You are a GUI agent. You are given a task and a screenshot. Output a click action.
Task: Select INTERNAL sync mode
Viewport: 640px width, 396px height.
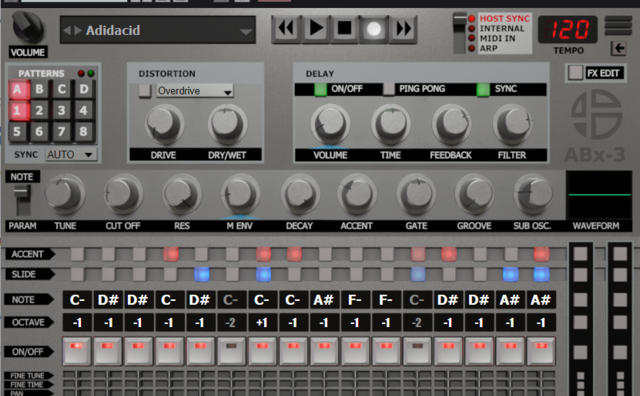pos(502,29)
